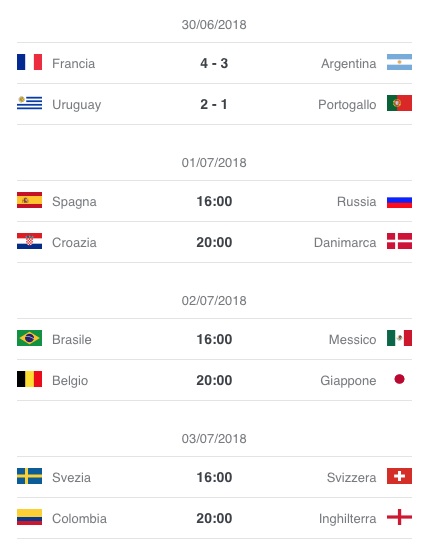Click the Portugal flag icon

click(x=399, y=103)
